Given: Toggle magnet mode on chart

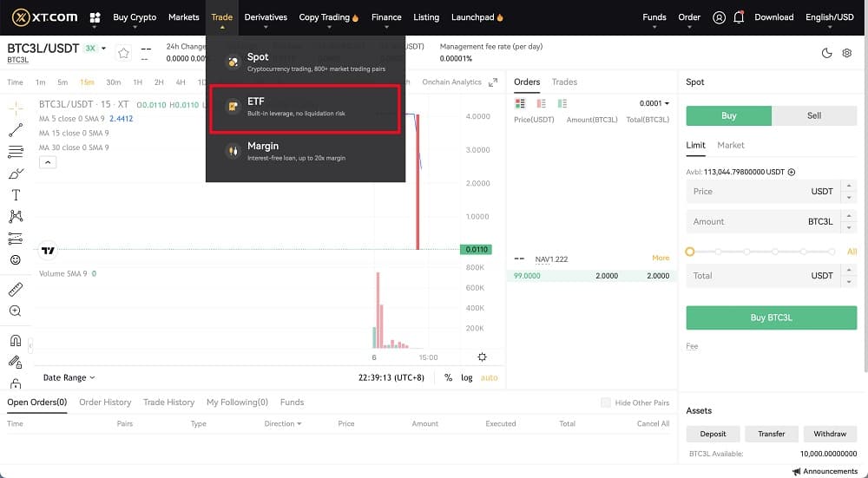Looking at the screenshot, I should [x=16, y=340].
